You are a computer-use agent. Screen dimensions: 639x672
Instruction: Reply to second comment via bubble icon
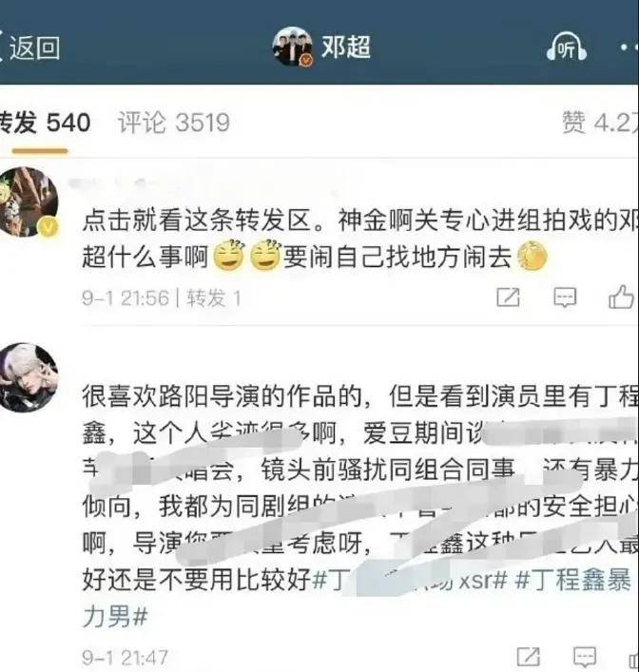click(x=586, y=657)
